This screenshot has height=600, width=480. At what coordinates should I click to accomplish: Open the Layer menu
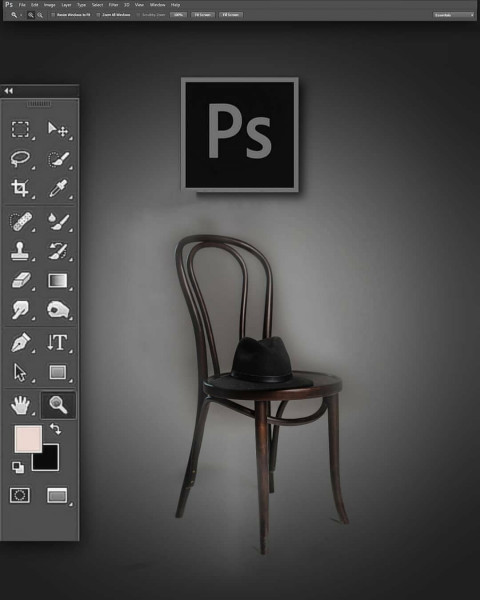pyautogui.click(x=66, y=5)
